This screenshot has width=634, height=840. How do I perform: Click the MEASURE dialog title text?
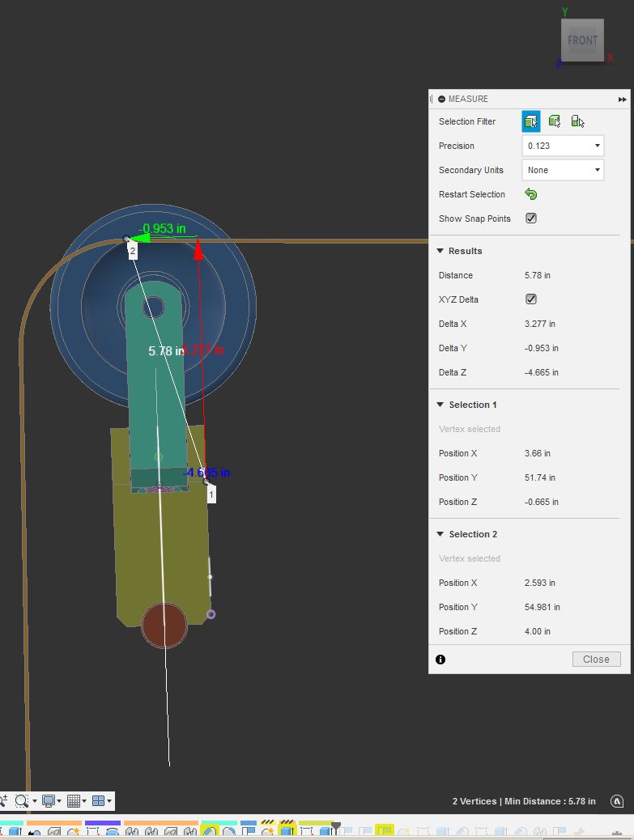coord(468,99)
